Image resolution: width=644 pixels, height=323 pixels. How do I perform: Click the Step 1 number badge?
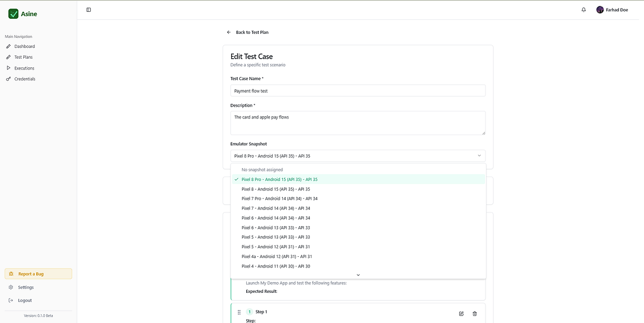(x=249, y=312)
